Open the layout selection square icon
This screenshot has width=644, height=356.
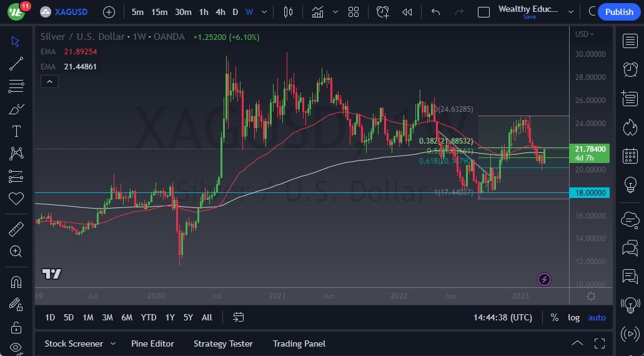point(484,12)
